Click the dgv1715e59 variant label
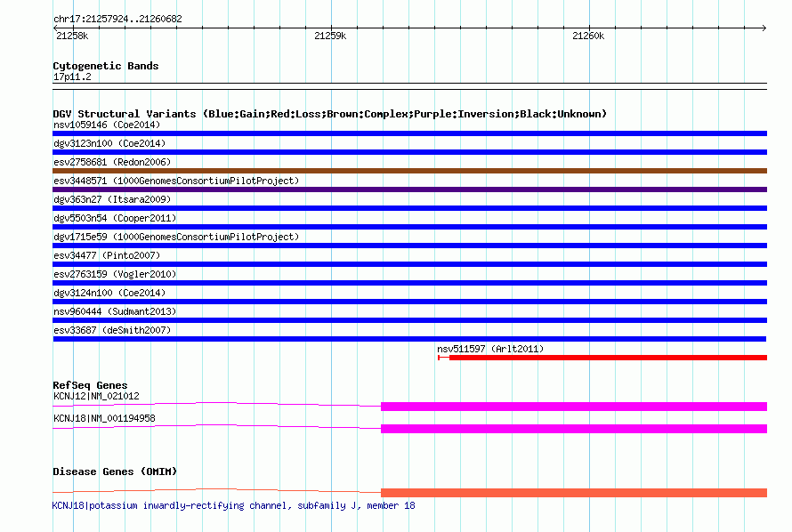Screen dimensions: 792x532 tap(175, 237)
